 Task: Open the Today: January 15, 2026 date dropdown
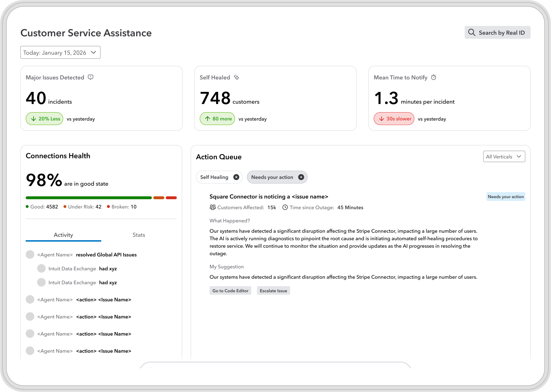(x=60, y=52)
